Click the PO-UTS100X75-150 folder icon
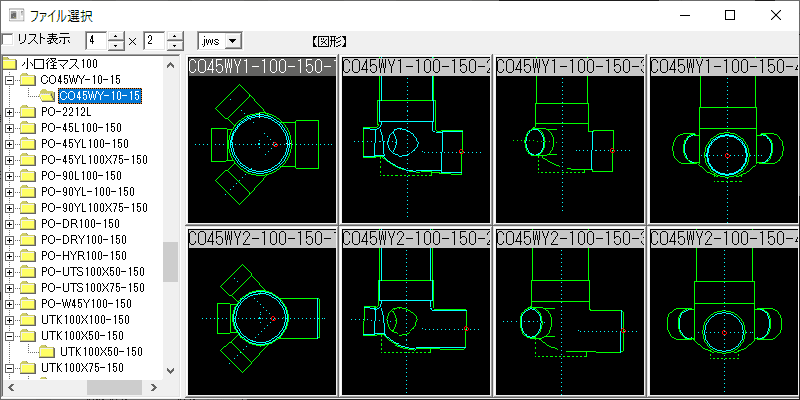This screenshot has height=400, width=800. (x=28, y=288)
